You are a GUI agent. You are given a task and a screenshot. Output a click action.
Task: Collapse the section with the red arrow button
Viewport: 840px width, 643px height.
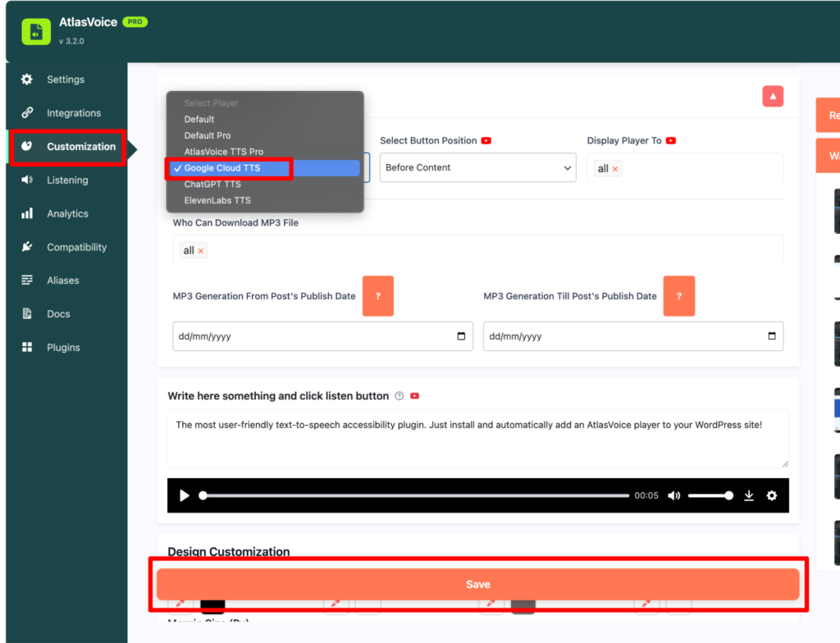(x=773, y=97)
